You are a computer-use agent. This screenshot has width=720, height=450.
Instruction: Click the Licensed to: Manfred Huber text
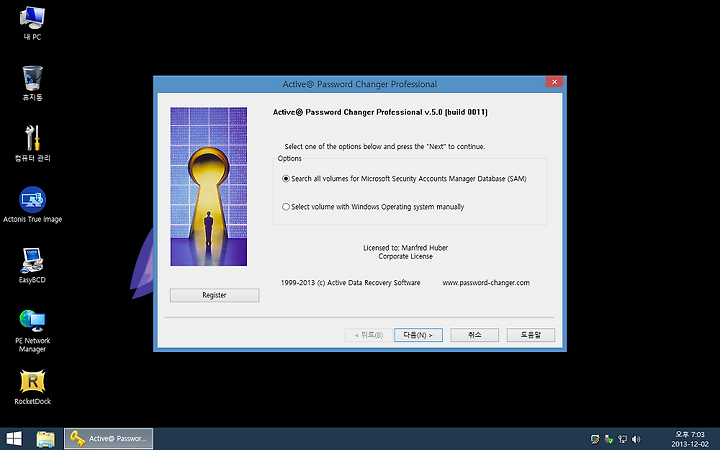click(x=405, y=248)
